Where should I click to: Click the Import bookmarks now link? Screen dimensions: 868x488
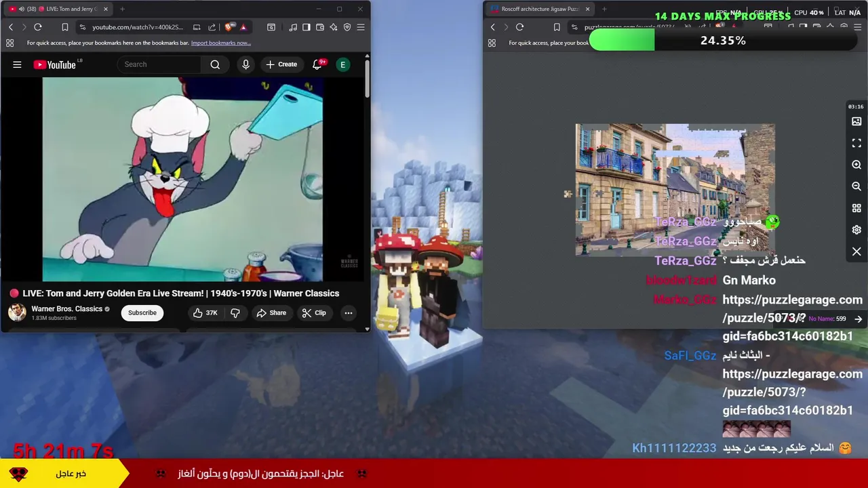click(221, 43)
